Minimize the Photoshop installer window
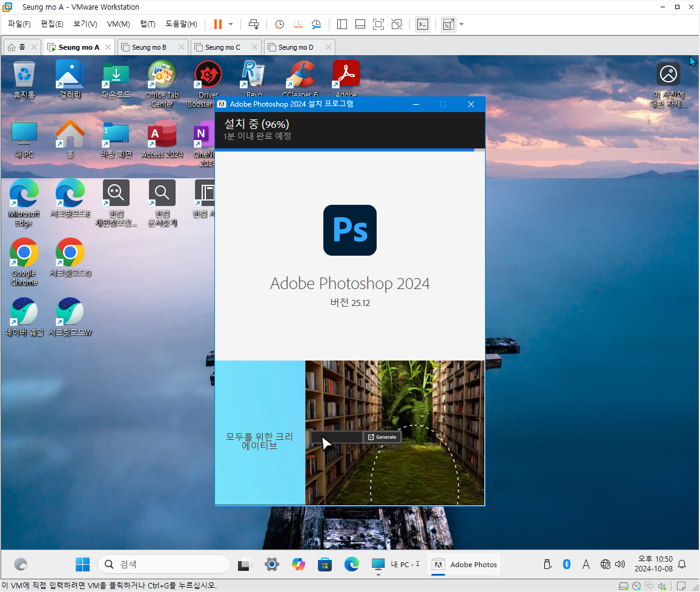The height and width of the screenshot is (592, 700). click(x=415, y=104)
